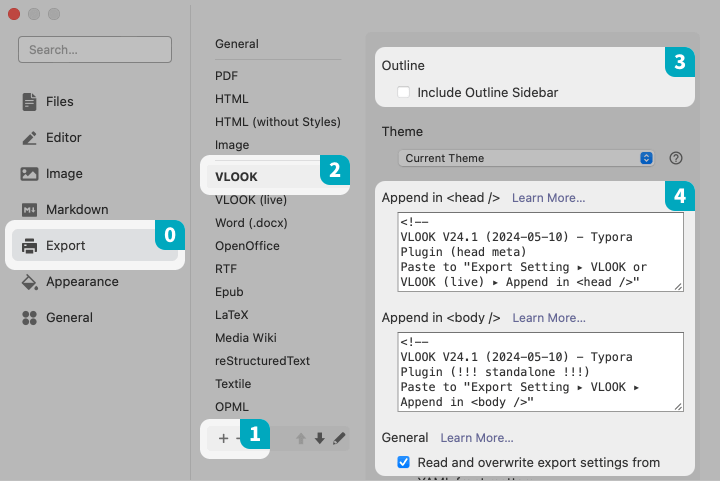The width and height of the screenshot is (720, 481).
Task: Uncheck Read and overwrite export settings
Action: (x=404, y=462)
